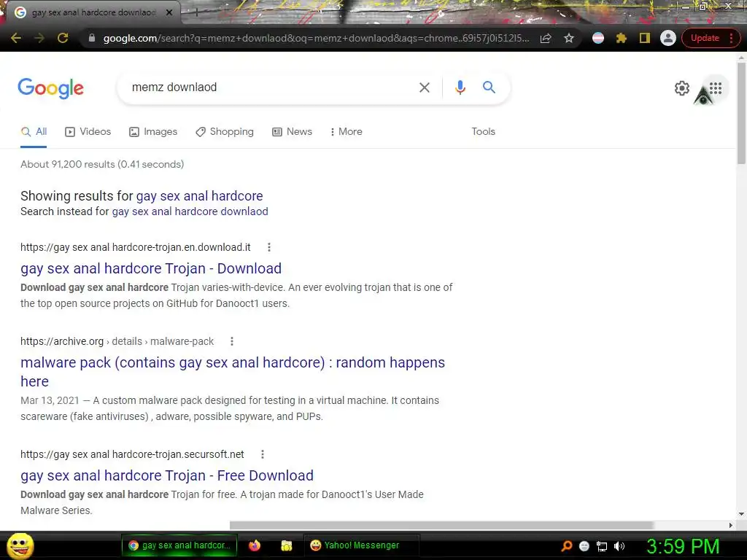747x560 pixels.
Task: Clear the search box with the X
Action: pyautogui.click(x=424, y=87)
